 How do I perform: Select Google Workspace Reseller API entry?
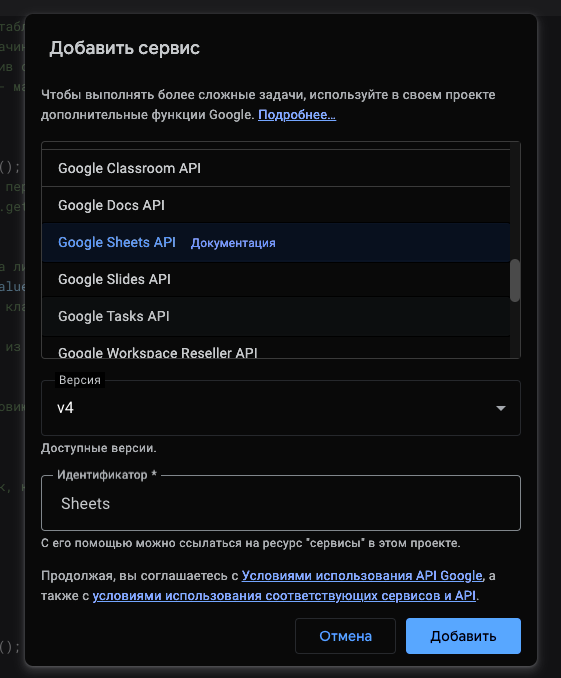tap(276, 350)
